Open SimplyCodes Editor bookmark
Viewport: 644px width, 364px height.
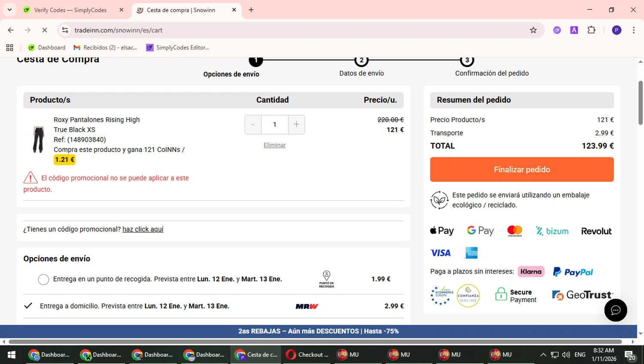click(x=178, y=48)
